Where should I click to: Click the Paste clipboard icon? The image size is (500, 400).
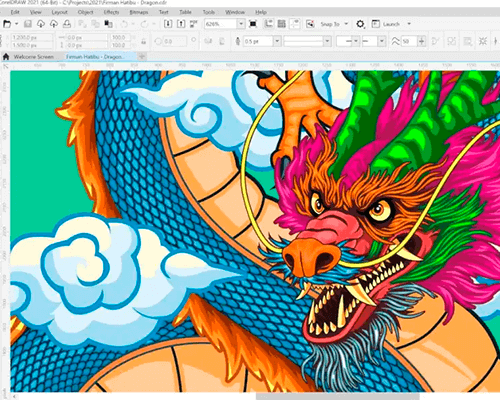(x=108, y=24)
